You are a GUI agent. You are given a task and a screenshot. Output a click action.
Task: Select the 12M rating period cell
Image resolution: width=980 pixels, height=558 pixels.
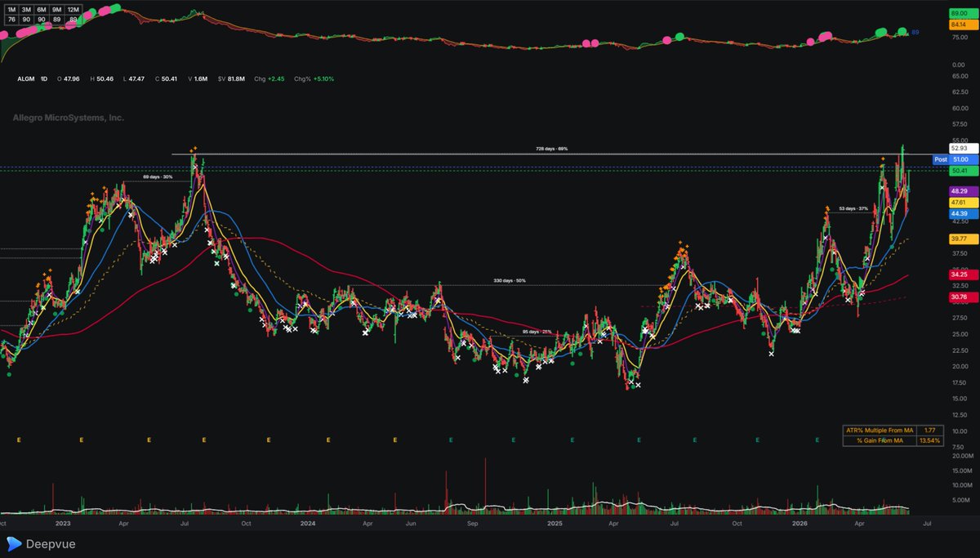click(73, 8)
